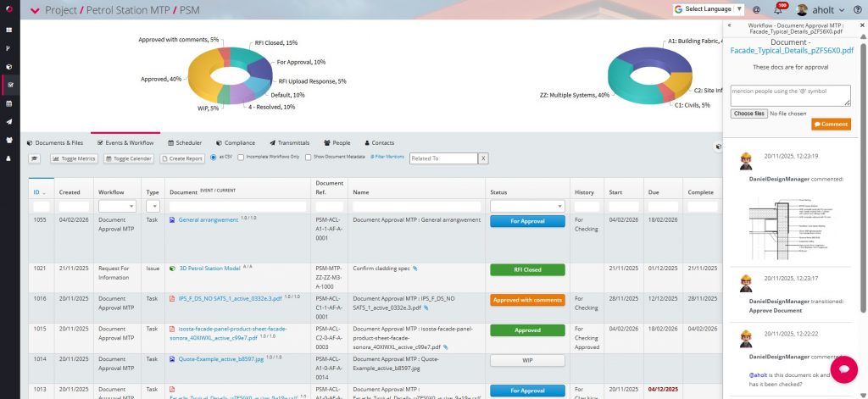Click the WIP status button

pyautogui.click(x=527, y=360)
